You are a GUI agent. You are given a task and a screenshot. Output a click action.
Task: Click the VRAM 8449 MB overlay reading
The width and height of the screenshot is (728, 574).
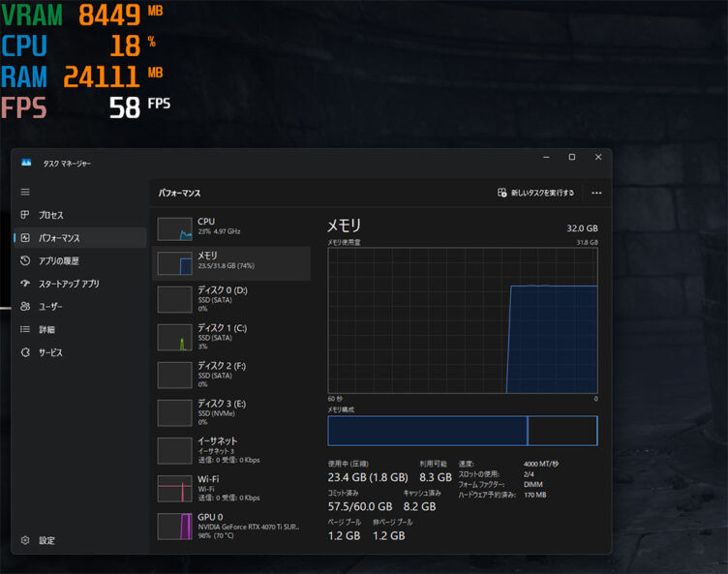coord(82,15)
